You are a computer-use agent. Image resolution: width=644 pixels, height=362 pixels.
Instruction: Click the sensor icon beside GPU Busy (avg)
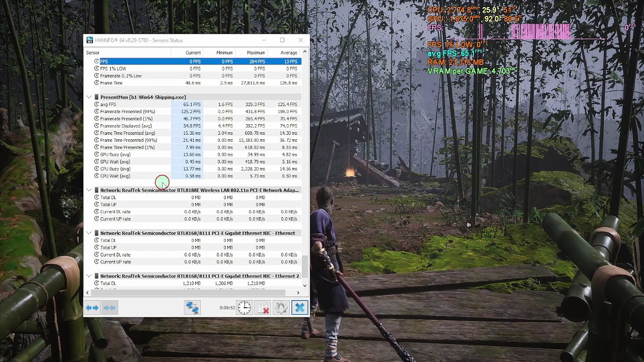[97, 155]
